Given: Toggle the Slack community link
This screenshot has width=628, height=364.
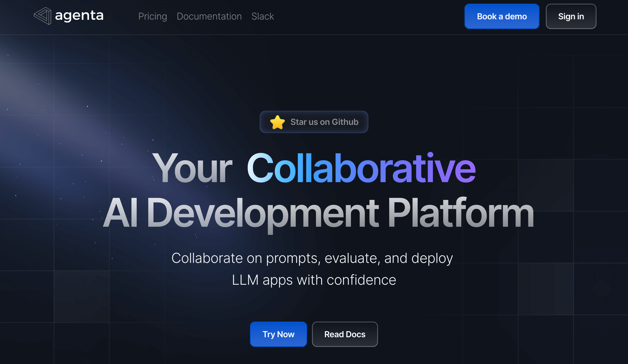Looking at the screenshot, I should pos(262,16).
